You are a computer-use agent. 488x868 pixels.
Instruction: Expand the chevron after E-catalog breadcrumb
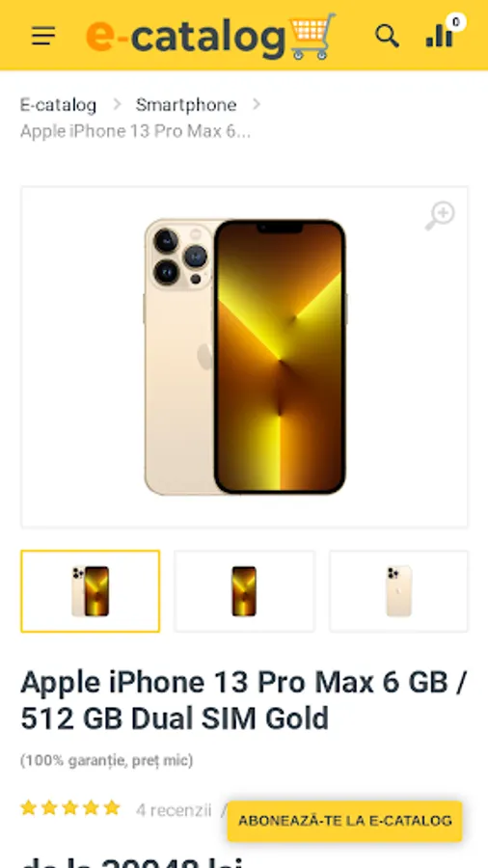117,104
